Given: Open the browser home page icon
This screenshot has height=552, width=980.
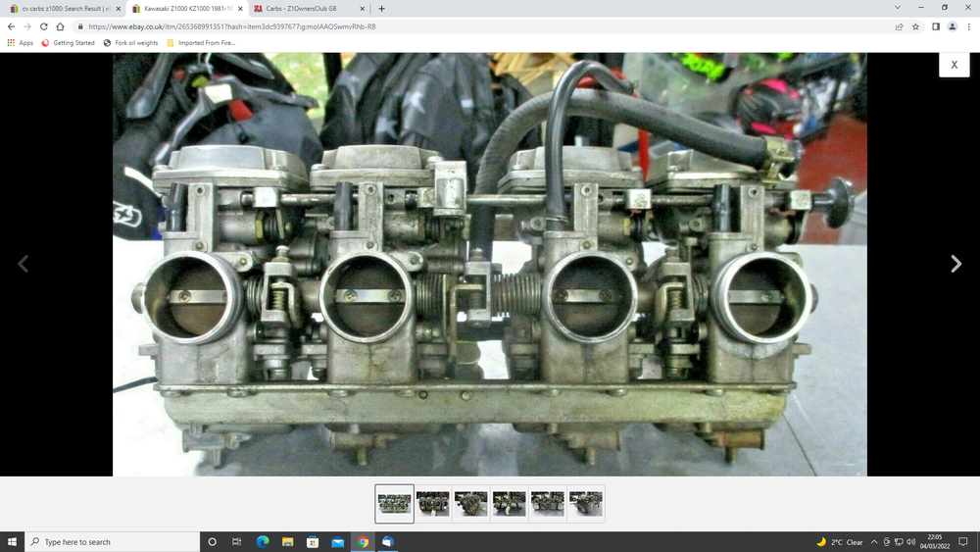Looking at the screenshot, I should [61, 26].
